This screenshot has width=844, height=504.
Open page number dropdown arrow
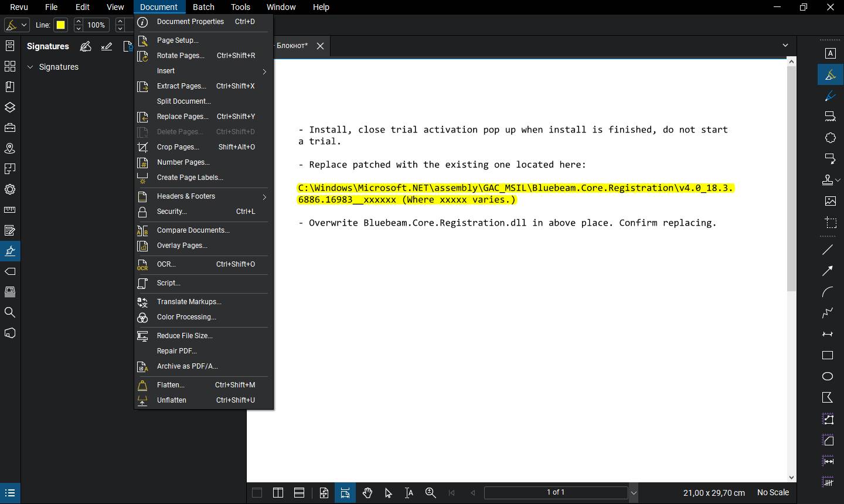pyautogui.click(x=634, y=493)
